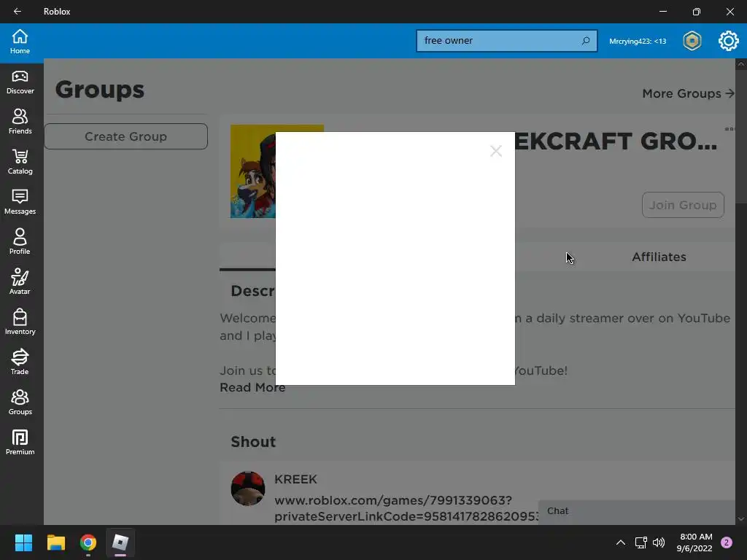
Task: Open Google Chrome from taskbar
Action: click(88, 542)
